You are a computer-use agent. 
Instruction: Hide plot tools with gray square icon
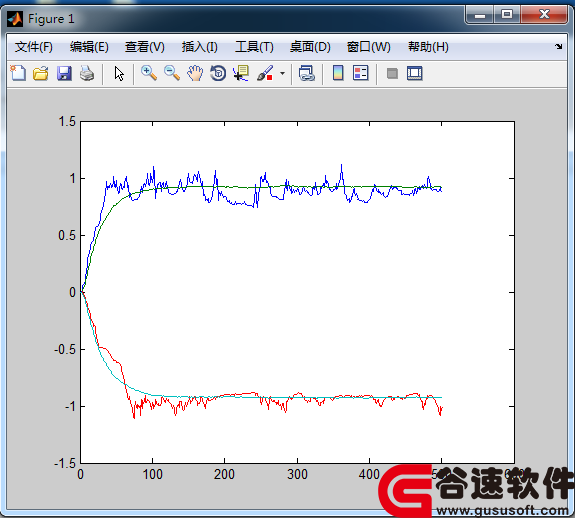[392, 74]
